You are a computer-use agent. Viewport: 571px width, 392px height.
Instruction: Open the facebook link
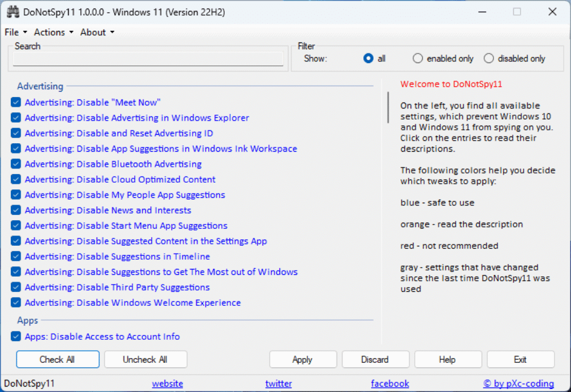pos(390,384)
